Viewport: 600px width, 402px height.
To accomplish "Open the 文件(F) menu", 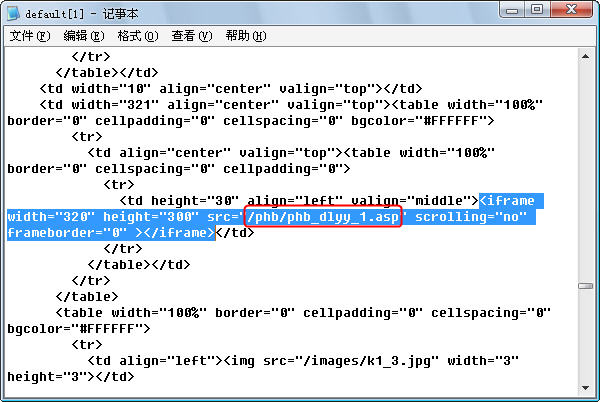I will [29, 36].
